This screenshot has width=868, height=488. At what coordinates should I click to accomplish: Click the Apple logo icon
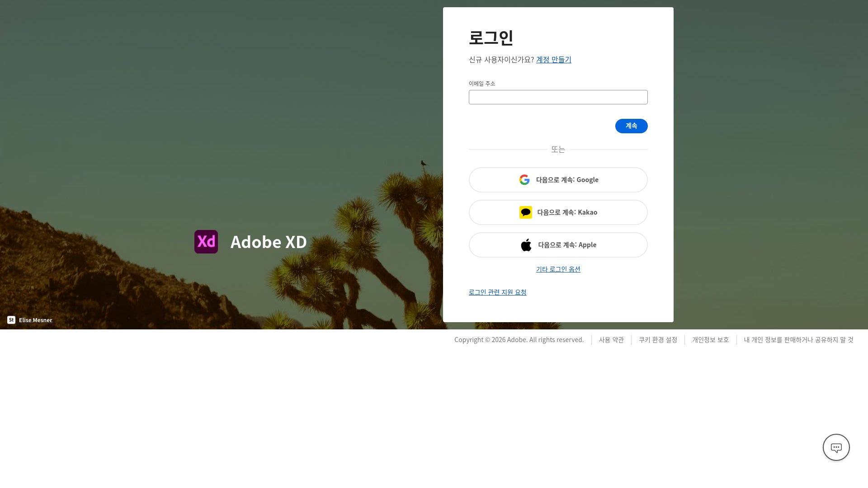click(526, 245)
